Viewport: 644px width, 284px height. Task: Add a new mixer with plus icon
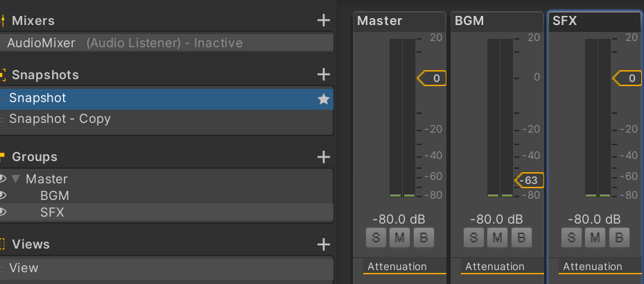[x=323, y=21]
